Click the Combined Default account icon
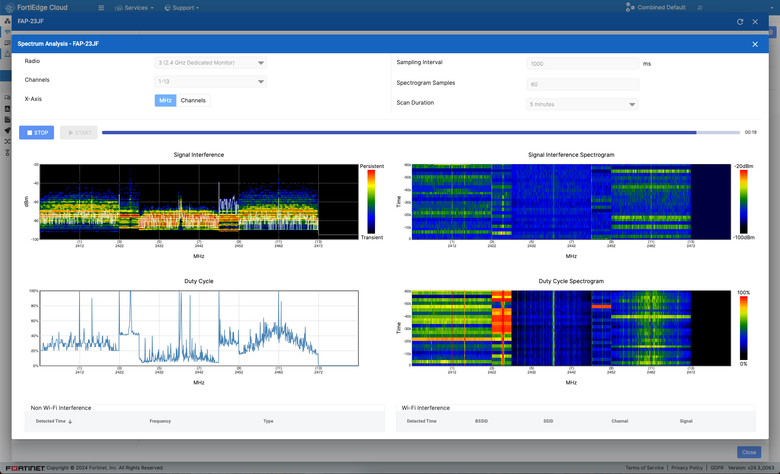780x474 pixels. pyautogui.click(x=630, y=7)
